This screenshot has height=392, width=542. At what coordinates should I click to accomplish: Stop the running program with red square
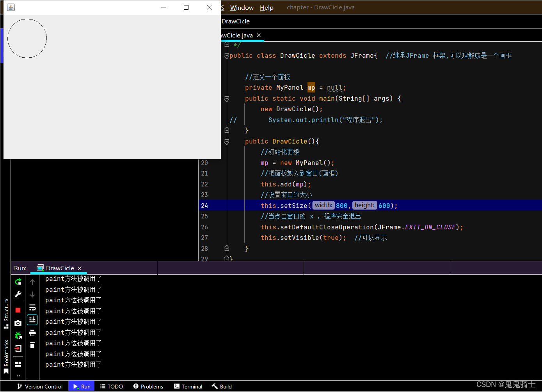tap(18, 310)
